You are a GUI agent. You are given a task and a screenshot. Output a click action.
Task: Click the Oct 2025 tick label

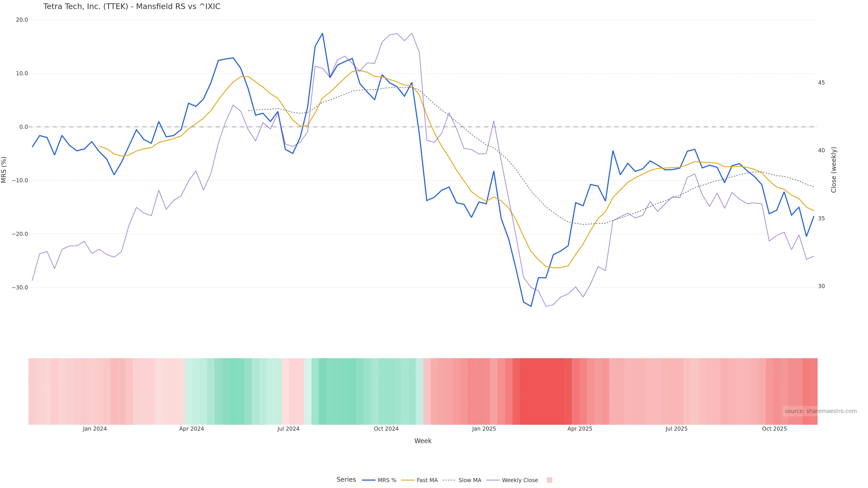[774, 429]
